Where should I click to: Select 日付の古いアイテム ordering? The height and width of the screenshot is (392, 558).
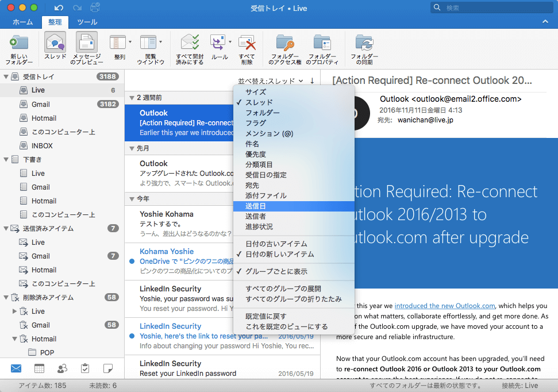[294, 244]
